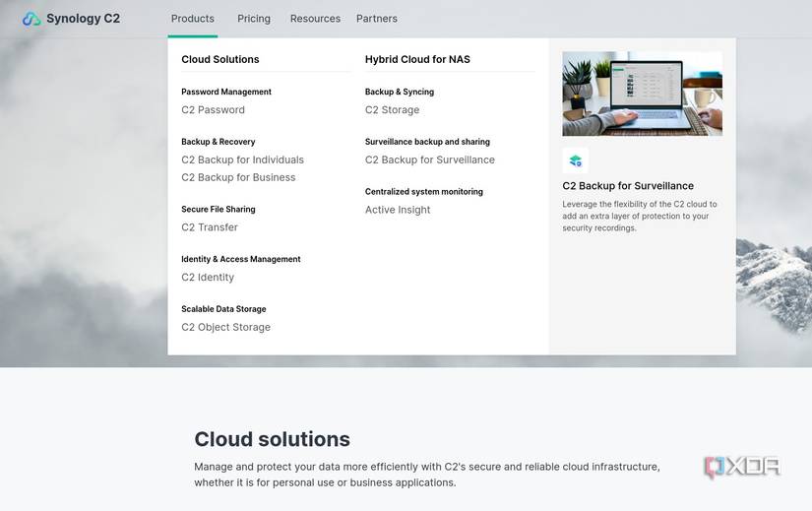Select C2 Transfer link
Screen dimensions: 812x511
click(x=210, y=227)
